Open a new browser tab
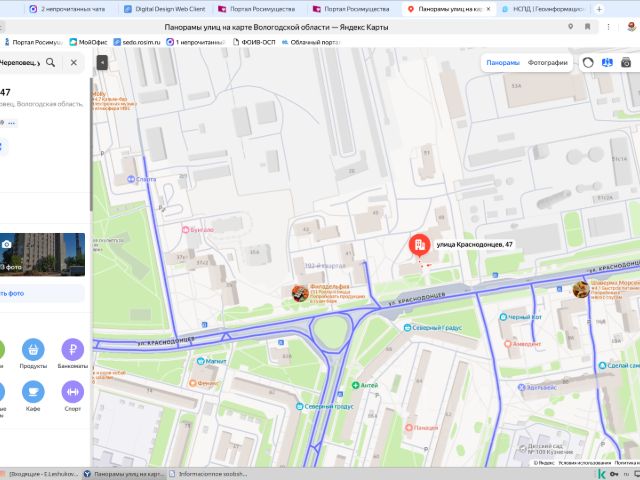 pyautogui.click(x=599, y=9)
